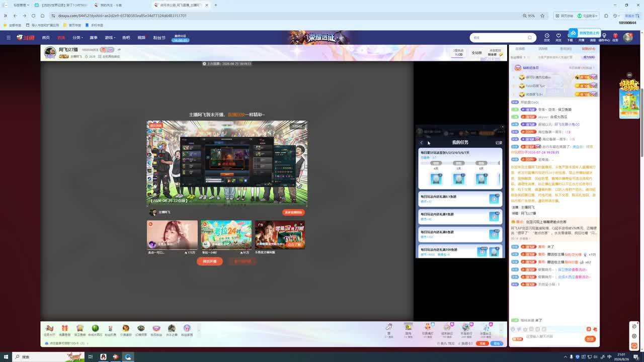Click the chat message input field
The width and height of the screenshot is (644, 362).
pyautogui.click(x=553, y=336)
